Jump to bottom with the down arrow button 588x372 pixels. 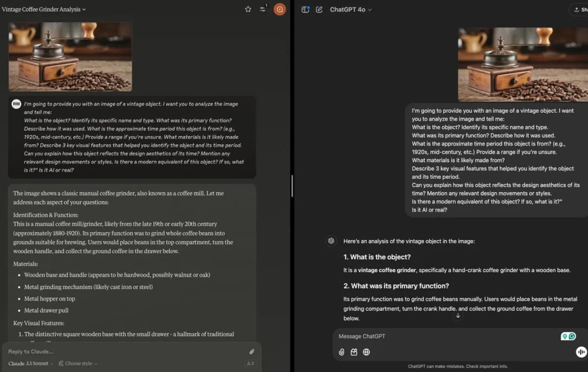458,316
